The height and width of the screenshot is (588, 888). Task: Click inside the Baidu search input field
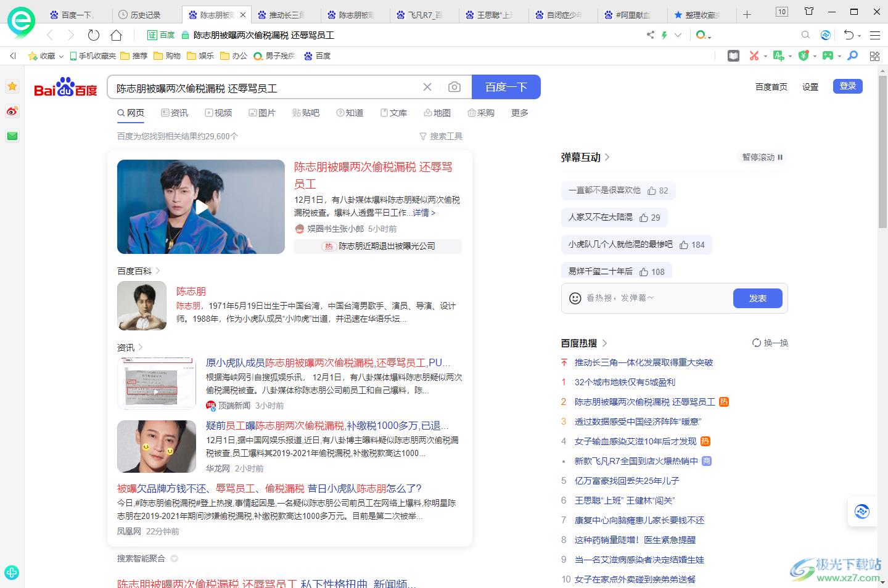(265, 88)
